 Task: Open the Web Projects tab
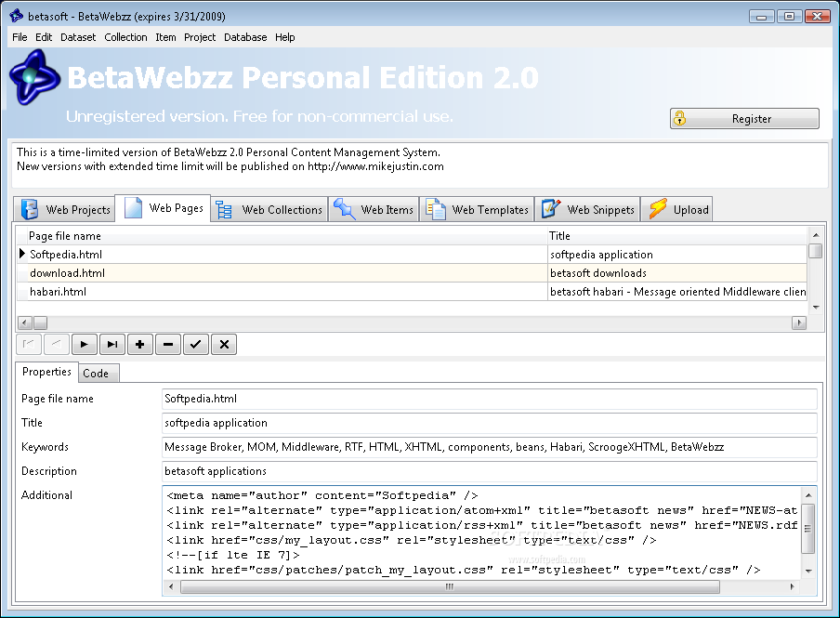[65, 210]
